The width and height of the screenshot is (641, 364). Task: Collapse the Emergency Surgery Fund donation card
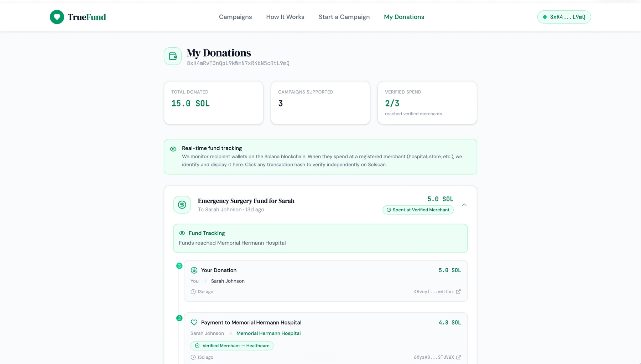pos(464,205)
